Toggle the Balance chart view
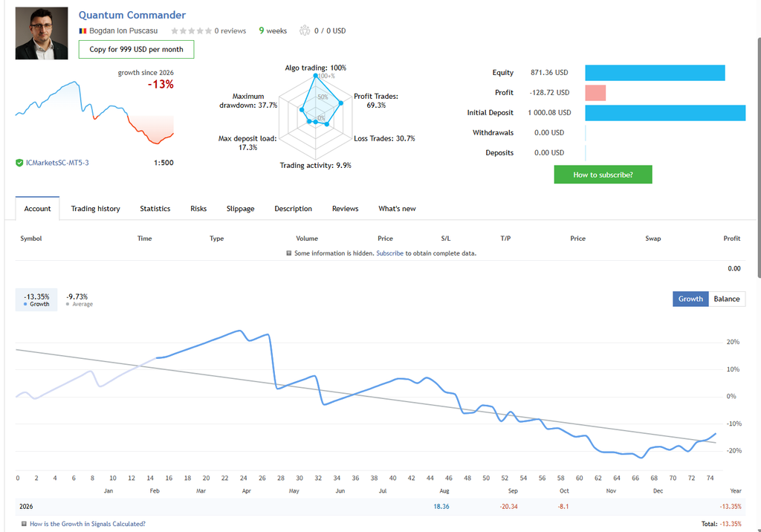This screenshot has width=761, height=532. [727, 299]
